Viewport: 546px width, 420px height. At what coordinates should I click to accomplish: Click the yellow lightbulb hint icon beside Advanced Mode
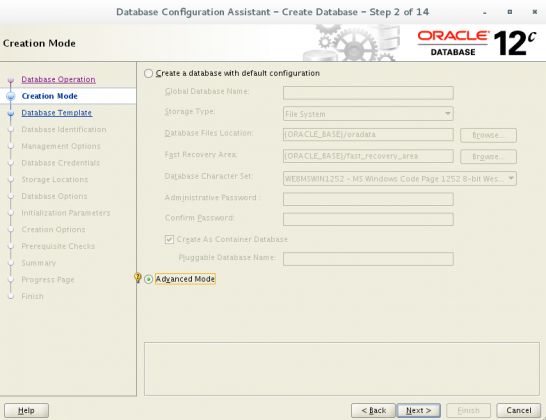pos(138,278)
